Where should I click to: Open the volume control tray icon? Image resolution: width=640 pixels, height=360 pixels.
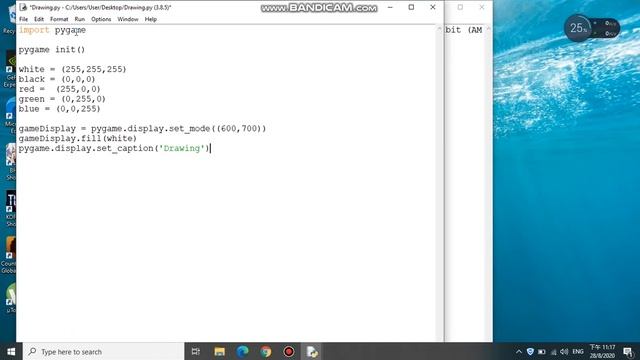pos(564,352)
